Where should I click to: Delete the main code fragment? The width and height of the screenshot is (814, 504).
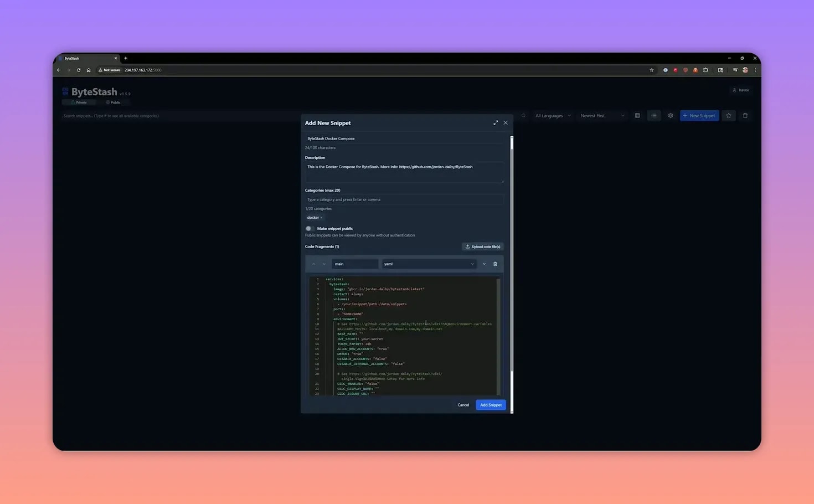(496, 264)
